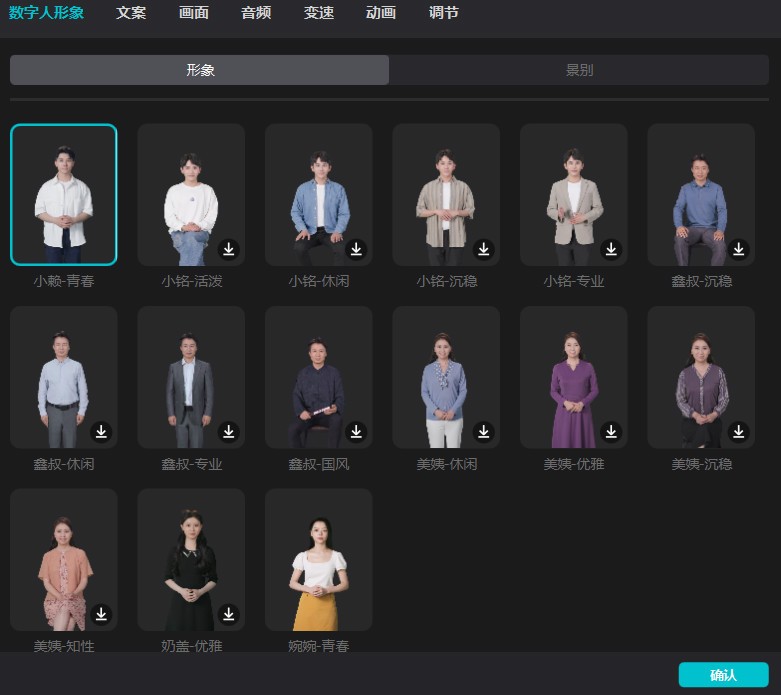This screenshot has width=781, height=695.
Task: Select the 小赖-青春 avatar thumbnail
Action: pyautogui.click(x=64, y=194)
